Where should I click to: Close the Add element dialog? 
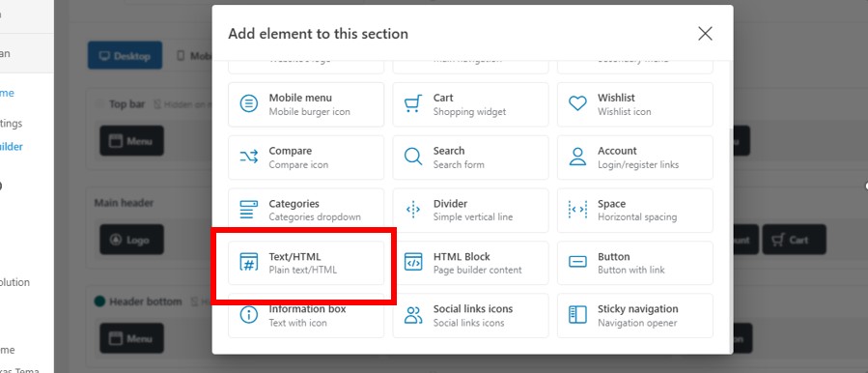[705, 34]
